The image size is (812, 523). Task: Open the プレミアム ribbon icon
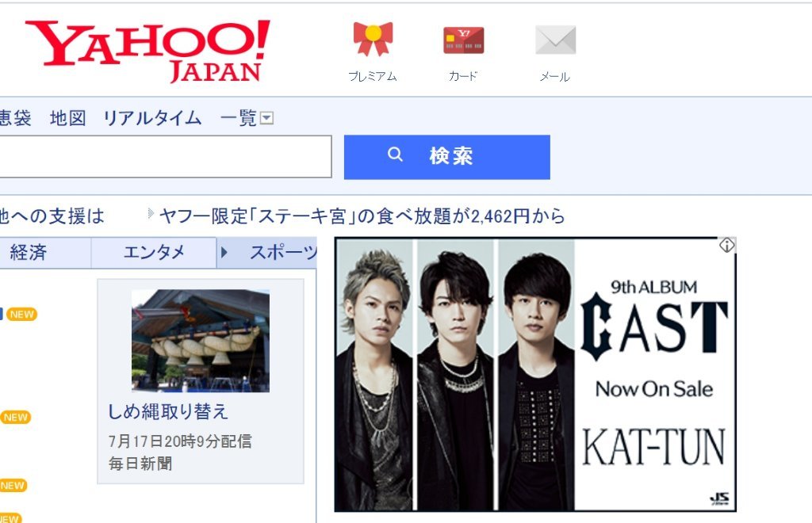click(x=373, y=40)
